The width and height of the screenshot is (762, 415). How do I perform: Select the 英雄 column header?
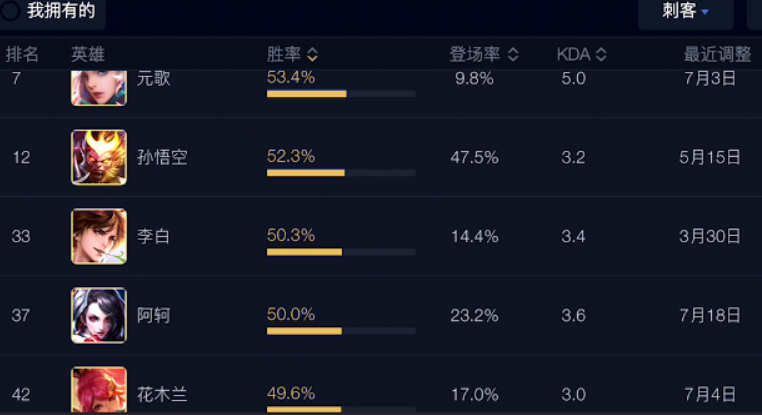pos(88,54)
